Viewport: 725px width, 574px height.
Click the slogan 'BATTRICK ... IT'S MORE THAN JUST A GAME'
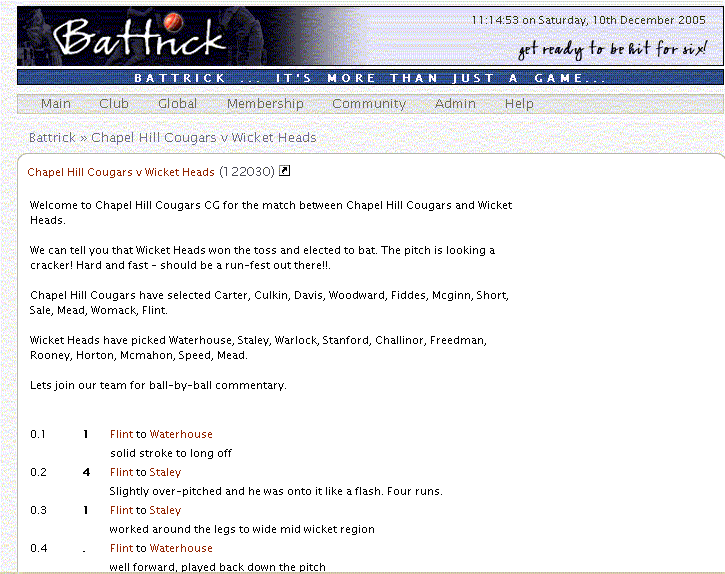pos(370,78)
